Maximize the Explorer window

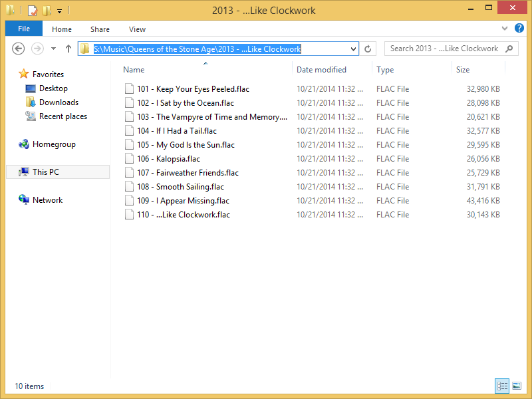tap(489, 8)
